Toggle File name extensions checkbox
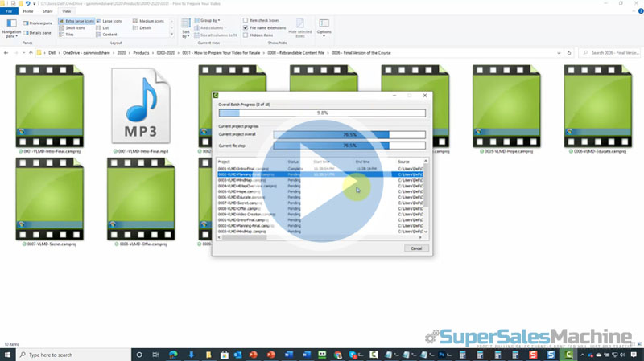This screenshot has width=644, height=361. (x=246, y=27)
